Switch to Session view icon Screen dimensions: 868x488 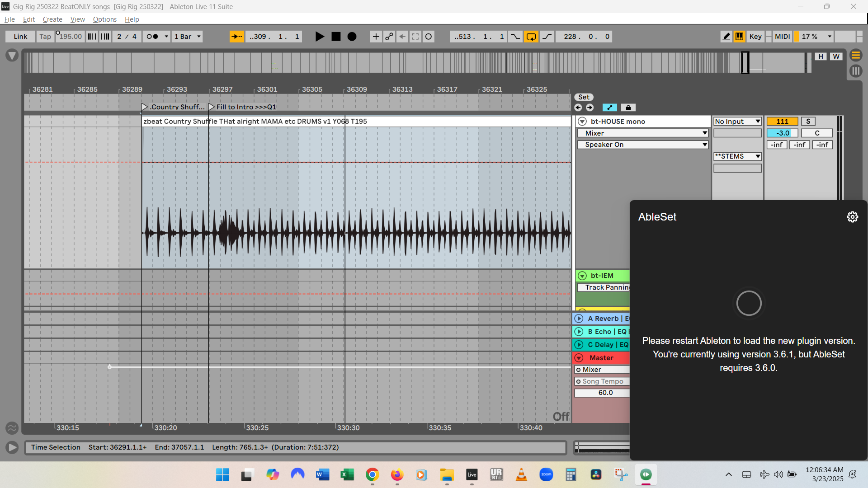pyautogui.click(x=856, y=71)
